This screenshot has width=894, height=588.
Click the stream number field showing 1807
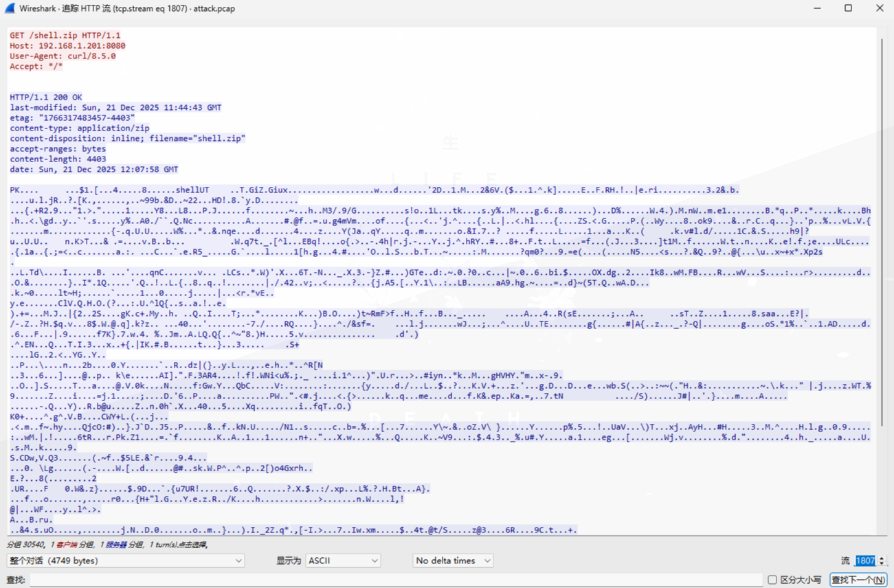865,561
